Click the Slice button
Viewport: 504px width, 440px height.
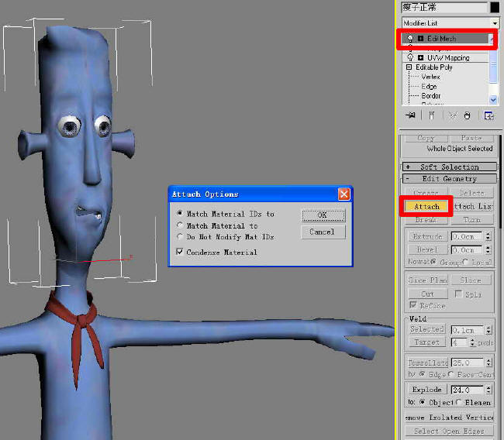pyautogui.click(x=471, y=280)
